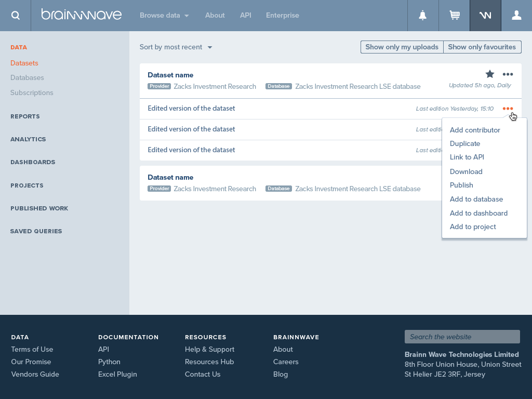The height and width of the screenshot is (399, 532).
Task: Expand the REPORTS sidebar section
Action: tap(25, 116)
